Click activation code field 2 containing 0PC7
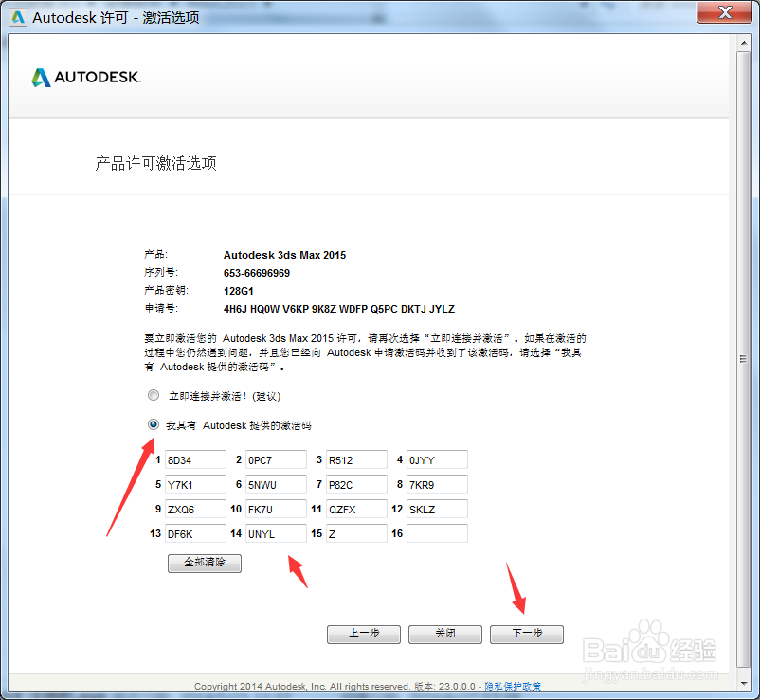Viewport: 760px width, 700px height. [275, 459]
